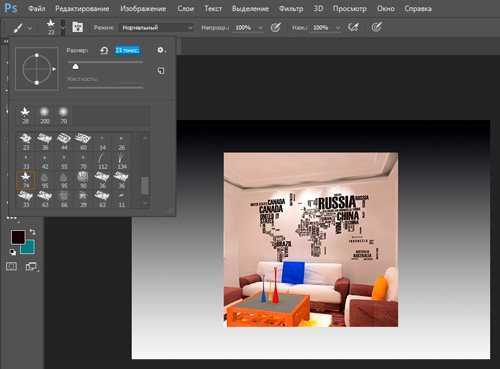Pick the foreground color swatch
This screenshot has height=369, width=500.
[18, 237]
